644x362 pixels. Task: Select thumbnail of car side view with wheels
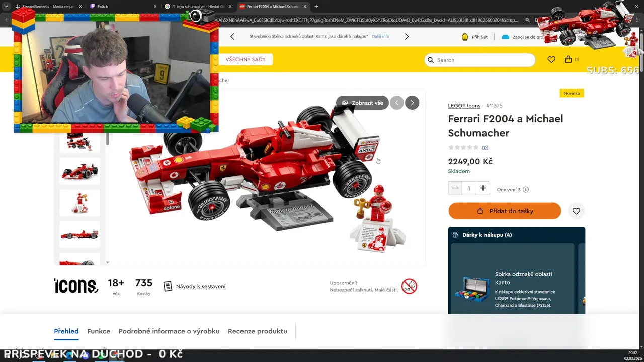(x=79, y=172)
